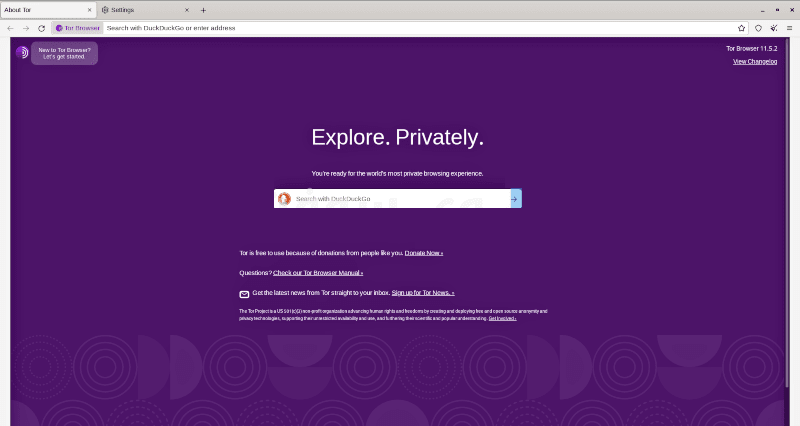Submit search with the arrow button

click(x=516, y=198)
